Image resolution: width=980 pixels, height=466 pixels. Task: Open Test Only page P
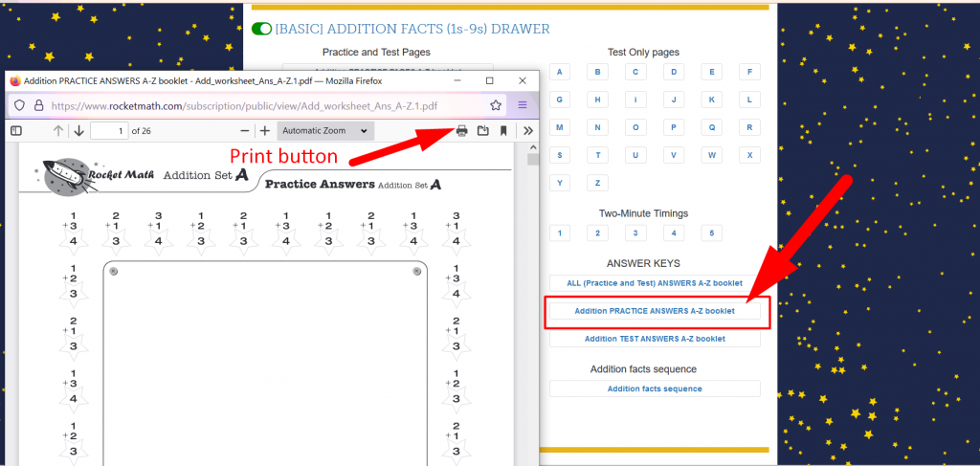pyautogui.click(x=674, y=127)
